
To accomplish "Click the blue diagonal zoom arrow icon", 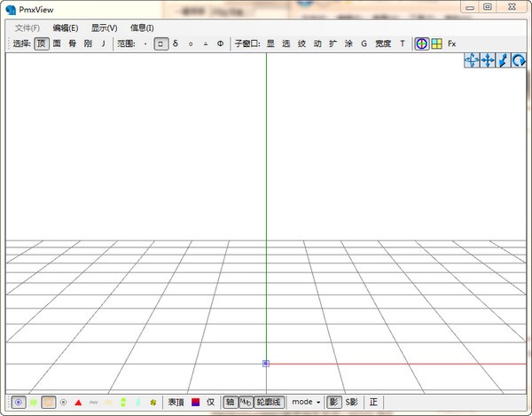I will point(503,60).
